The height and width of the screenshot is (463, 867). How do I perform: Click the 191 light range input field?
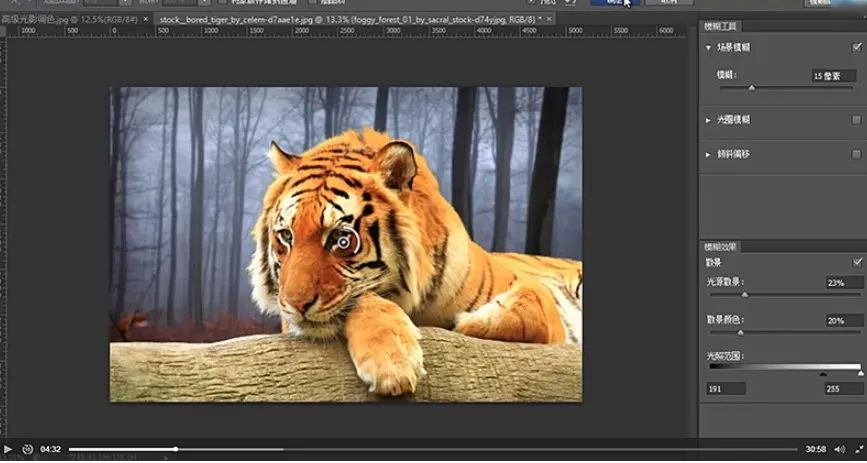tap(725, 388)
